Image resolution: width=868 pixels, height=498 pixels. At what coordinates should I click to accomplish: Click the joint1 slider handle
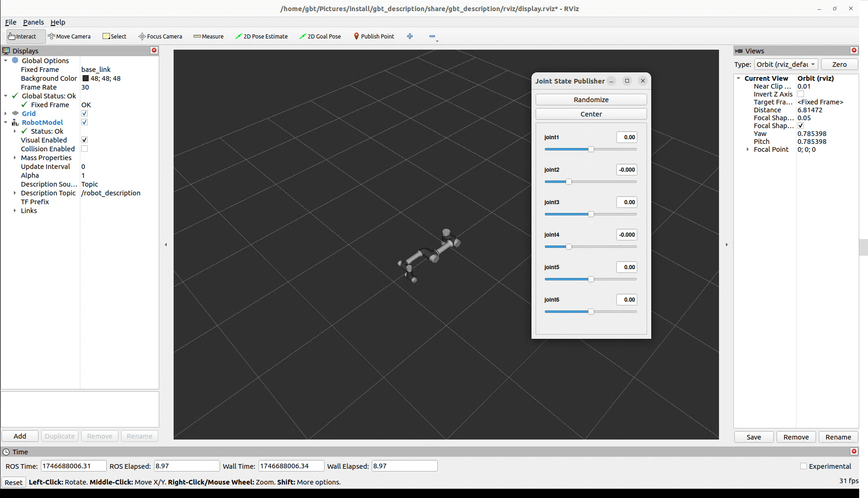tap(591, 149)
